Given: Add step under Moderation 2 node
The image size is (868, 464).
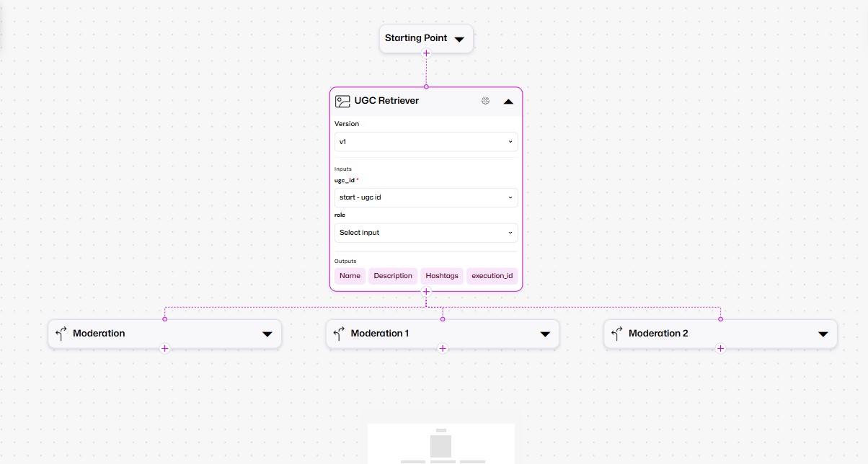Looking at the screenshot, I should click(720, 349).
